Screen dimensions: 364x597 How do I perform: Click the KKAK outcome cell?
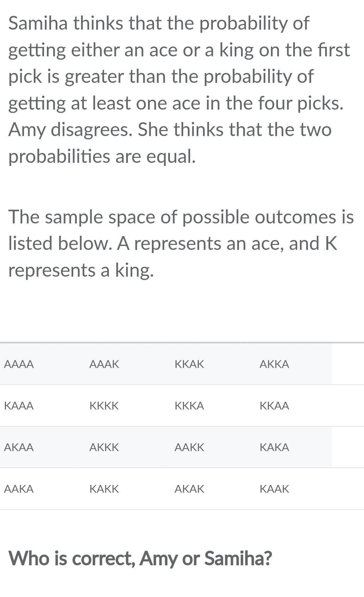click(189, 364)
